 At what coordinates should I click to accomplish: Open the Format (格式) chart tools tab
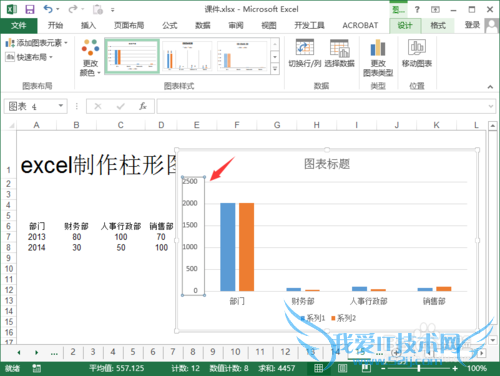tap(438, 26)
